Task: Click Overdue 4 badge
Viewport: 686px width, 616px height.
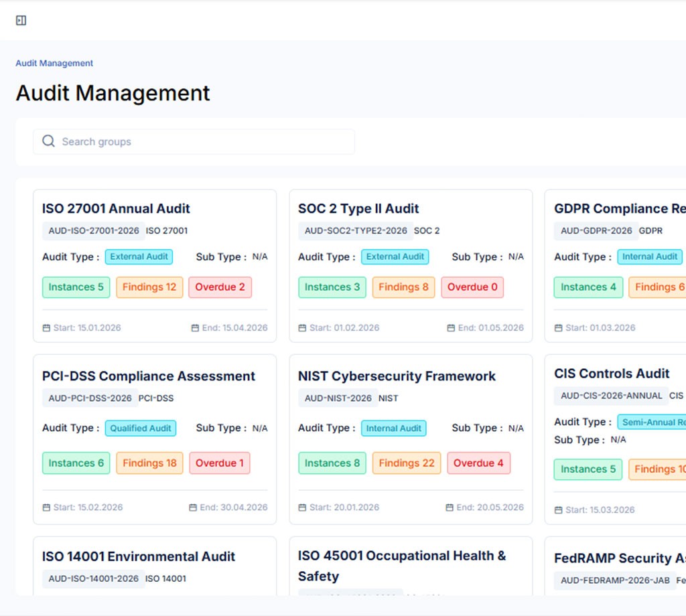Action: point(478,463)
